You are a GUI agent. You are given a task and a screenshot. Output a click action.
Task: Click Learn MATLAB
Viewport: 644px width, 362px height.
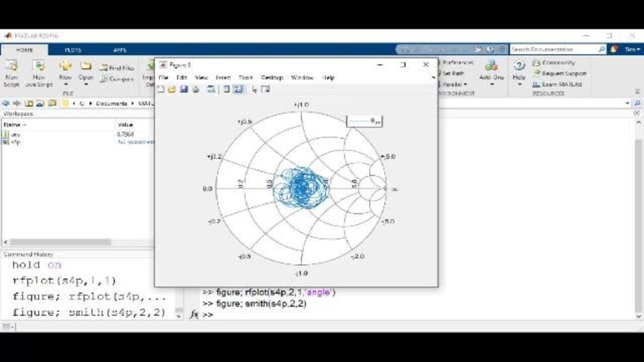tap(557, 84)
